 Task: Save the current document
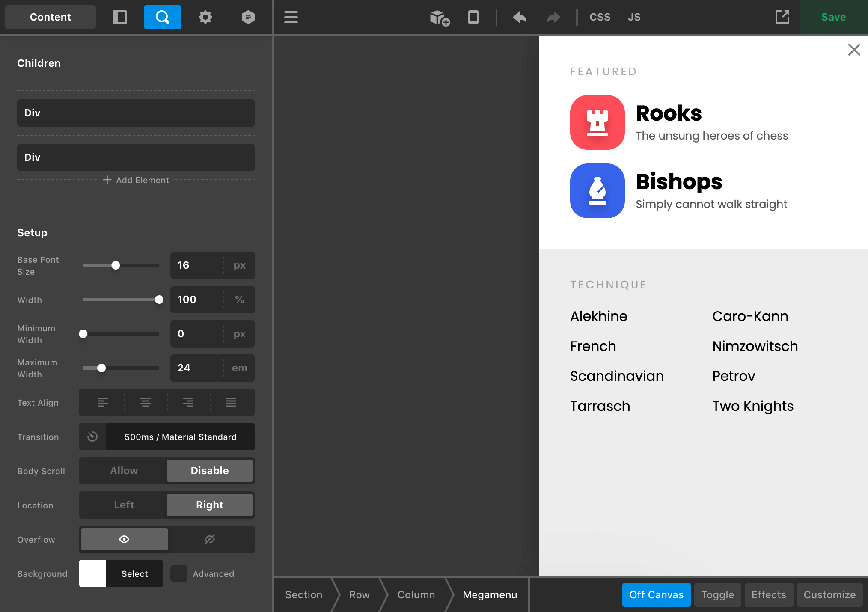click(832, 17)
